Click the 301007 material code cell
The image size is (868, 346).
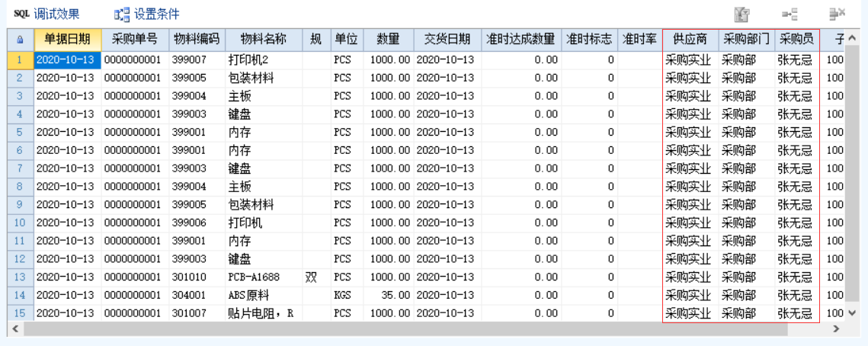197,314
